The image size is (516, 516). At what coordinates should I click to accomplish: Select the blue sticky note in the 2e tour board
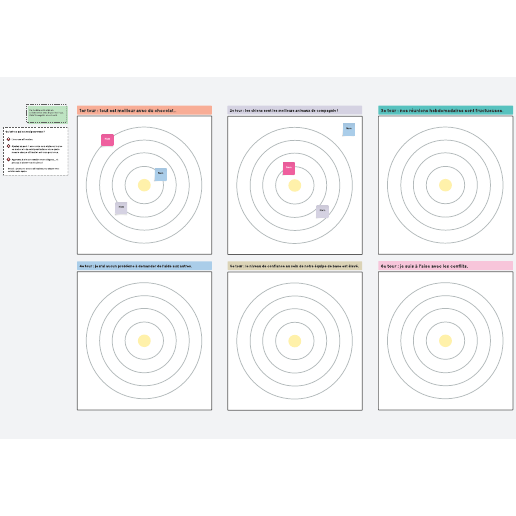point(349,129)
